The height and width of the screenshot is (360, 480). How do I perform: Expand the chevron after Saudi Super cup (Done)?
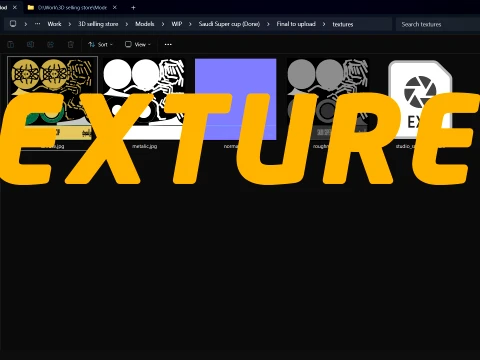tap(268, 24)
